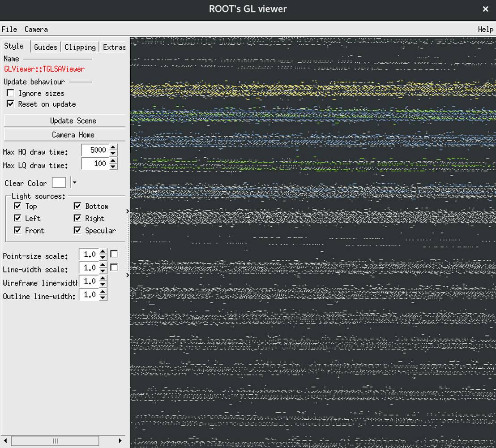Switch to the Guides tab
This screenshot has height=448, width=496.
[45, 47]
